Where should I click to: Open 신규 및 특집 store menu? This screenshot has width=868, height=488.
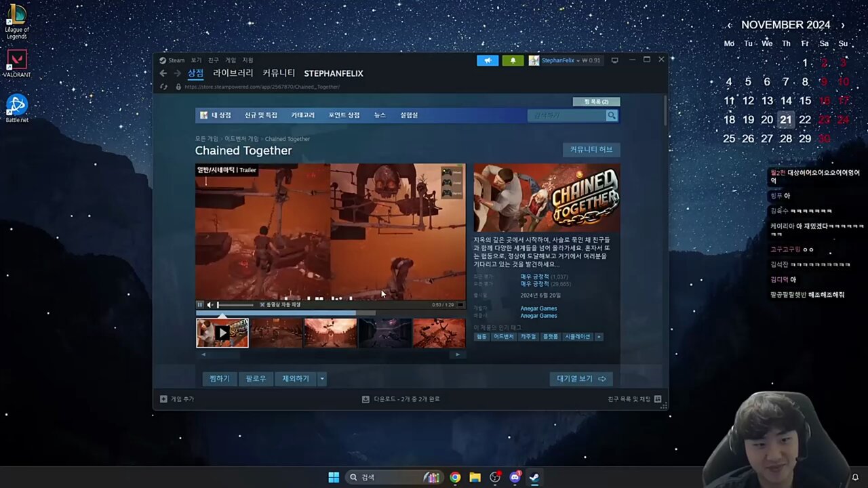261,115
